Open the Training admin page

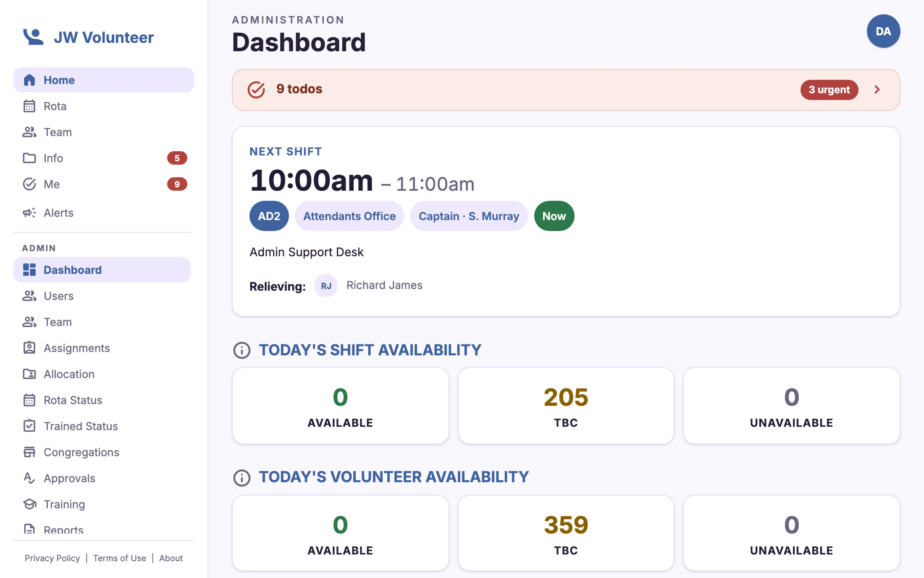coord(102,504)
